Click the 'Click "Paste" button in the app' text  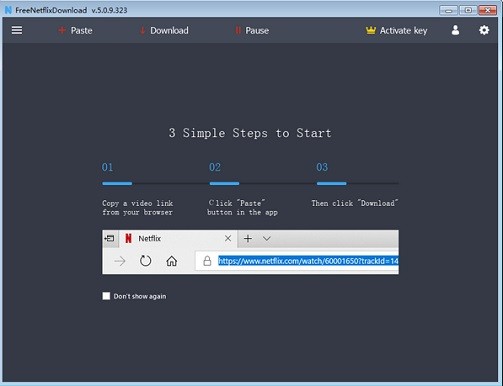pyautogui.click(x=242, y=208)
